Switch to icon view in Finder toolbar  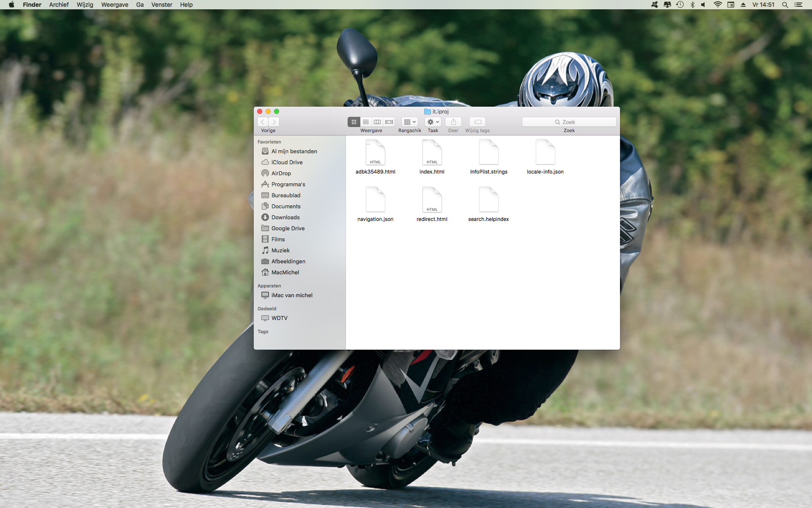coord(354,122)
